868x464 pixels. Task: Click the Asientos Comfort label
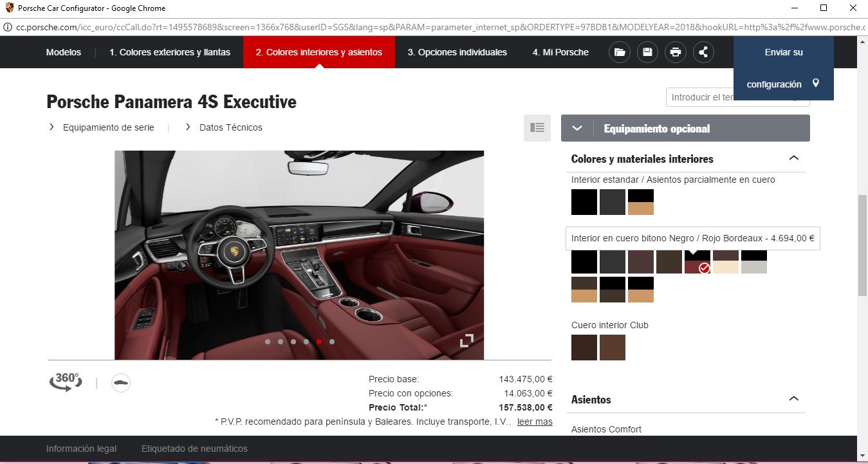[606, 429]
